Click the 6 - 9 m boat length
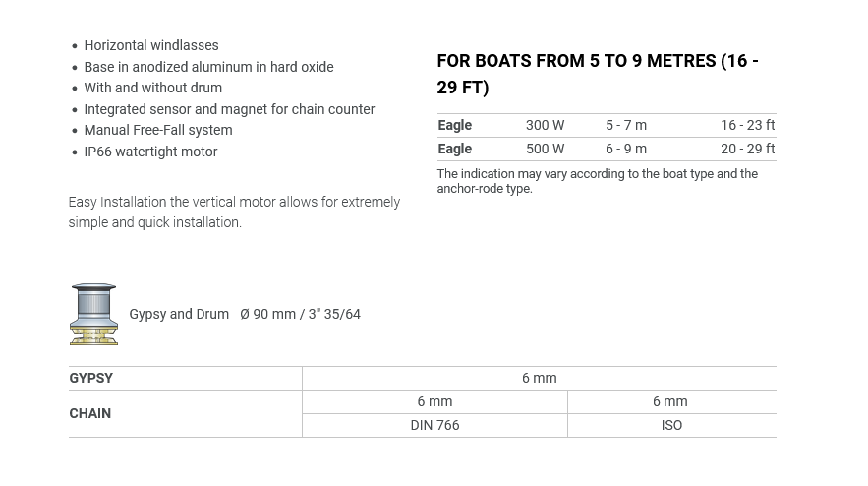The image size is (868, 486). point(626,149)
